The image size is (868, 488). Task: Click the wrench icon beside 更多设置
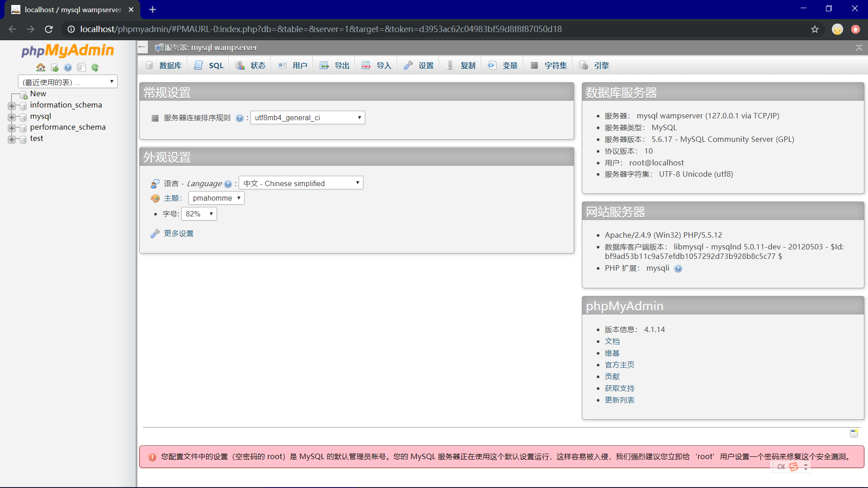155,234
